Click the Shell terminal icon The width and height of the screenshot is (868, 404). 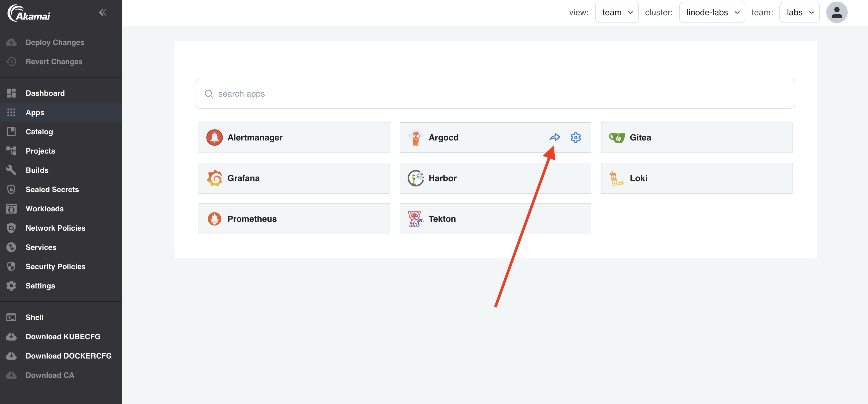(11, 317)
